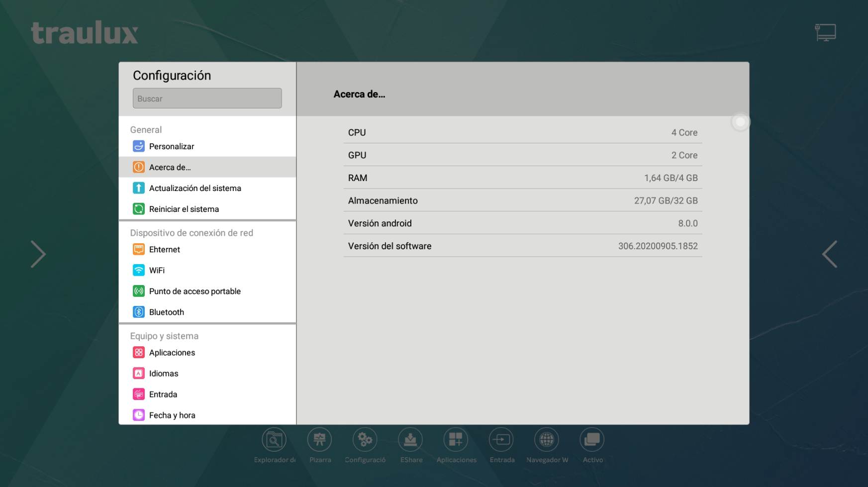
Task: Open Entrada settings entry
Action: (x=207, y=394)
